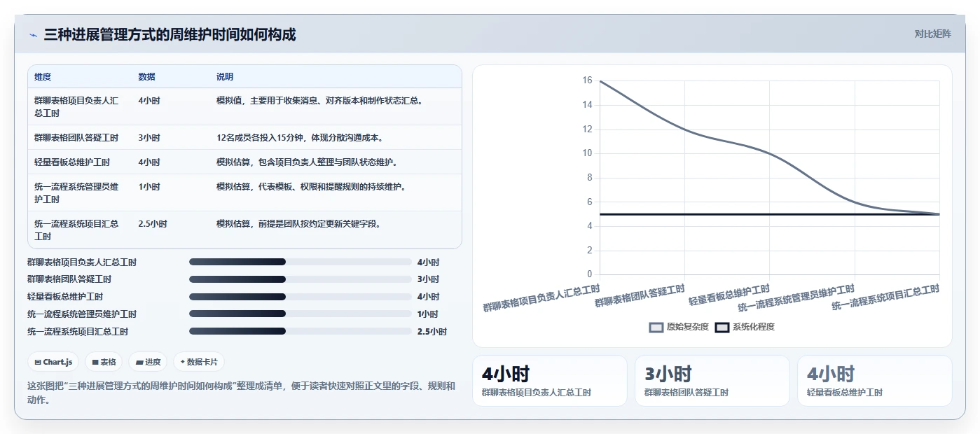This screenshot has height=434, width=980.
Task: Click progress bar for 轻量看板总维护工时
Action: tap(300, 297)
